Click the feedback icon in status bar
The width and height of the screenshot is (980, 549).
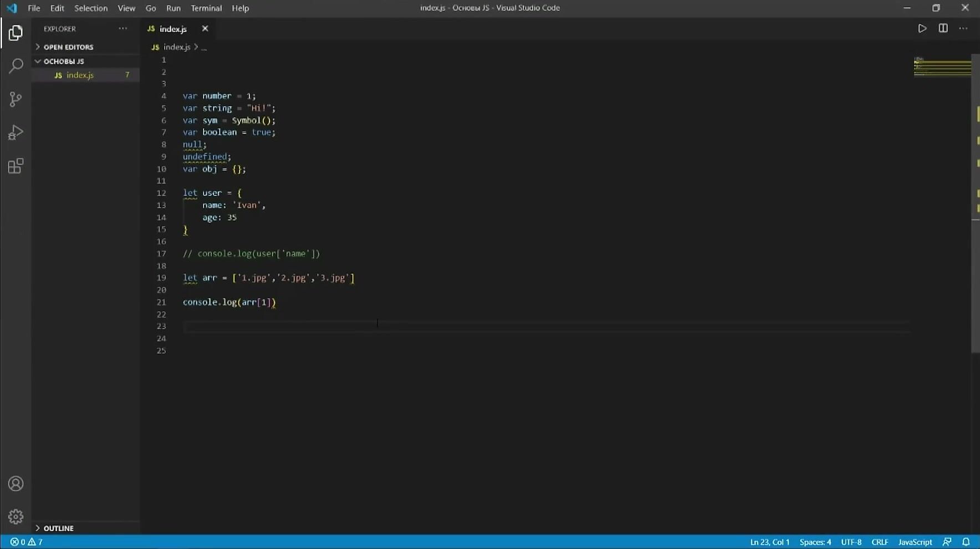coord(947,542)
